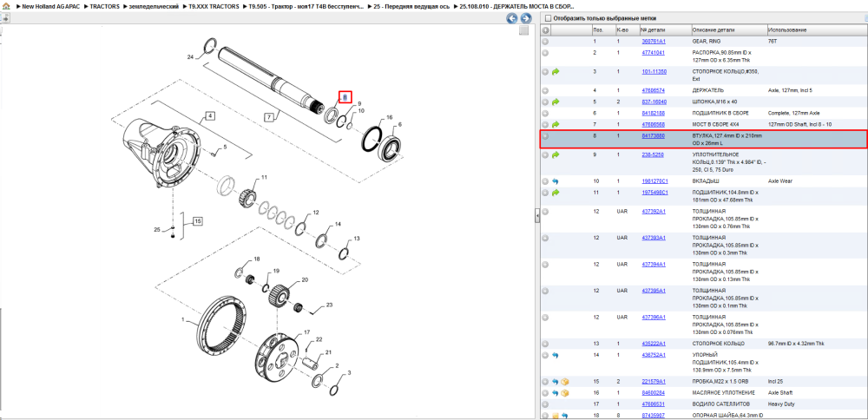Add part 47741041 with round plus icon
This screenshot has width=868, height=420.
[545, 53]
